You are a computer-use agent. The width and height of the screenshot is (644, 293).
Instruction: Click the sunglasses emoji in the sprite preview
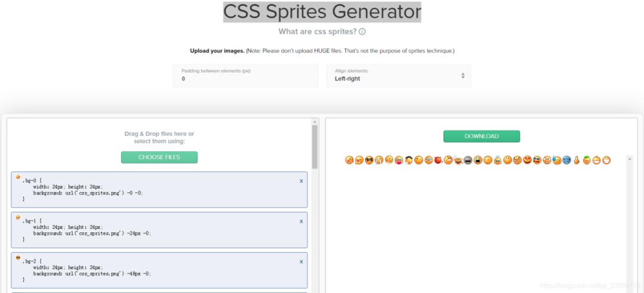369,160
